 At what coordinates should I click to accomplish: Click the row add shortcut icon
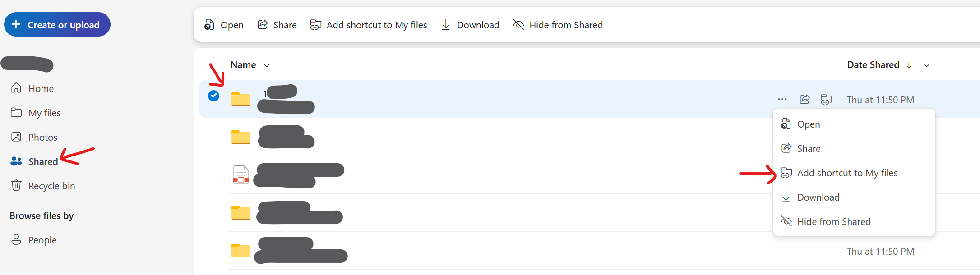pyautogui.click(x=826, y=100)
